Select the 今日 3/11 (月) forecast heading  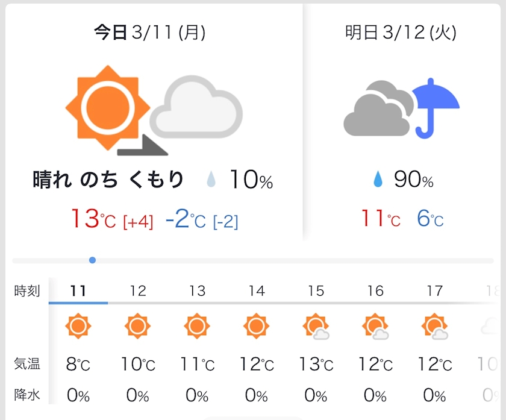[150, 33]
